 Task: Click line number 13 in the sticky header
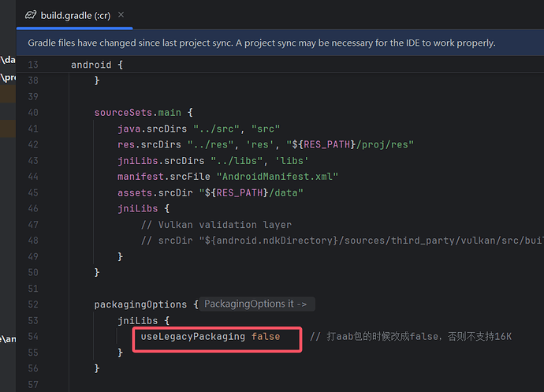pyautogui.click(x=32, y=65)
